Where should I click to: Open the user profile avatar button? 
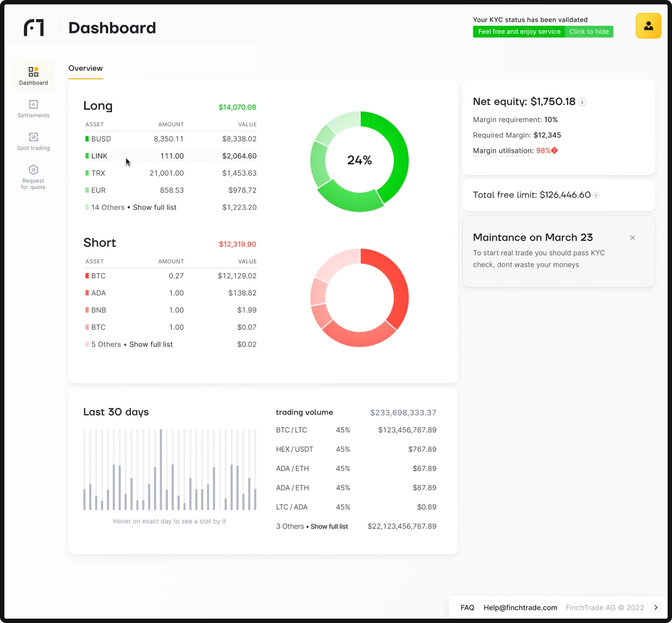coord(648,26)
